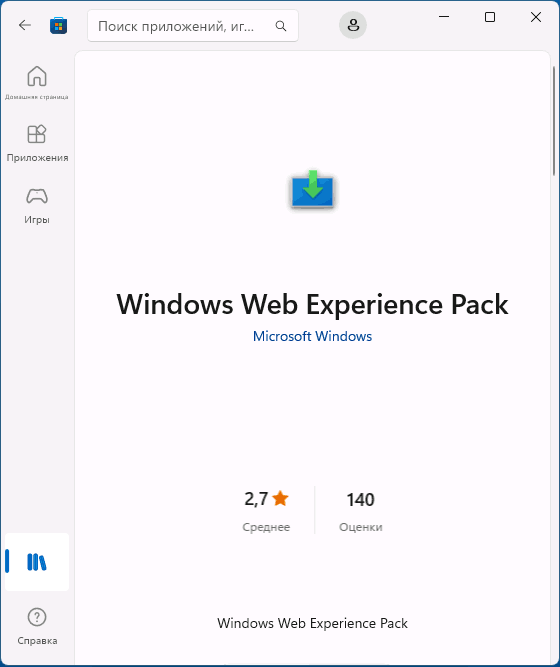Click the vertical scrollbar thumb

pyautogui.click(x=554, y=120)
